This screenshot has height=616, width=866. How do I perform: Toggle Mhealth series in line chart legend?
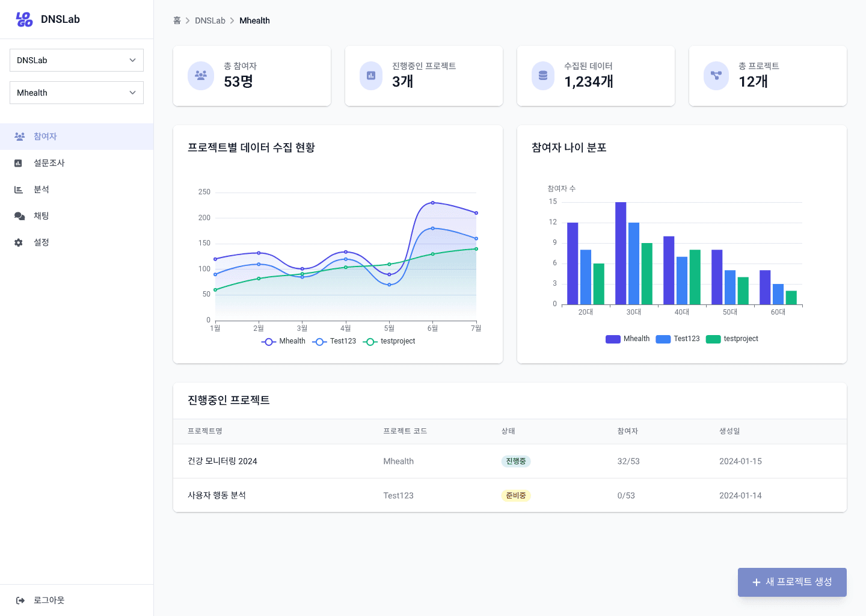(284, 341)
